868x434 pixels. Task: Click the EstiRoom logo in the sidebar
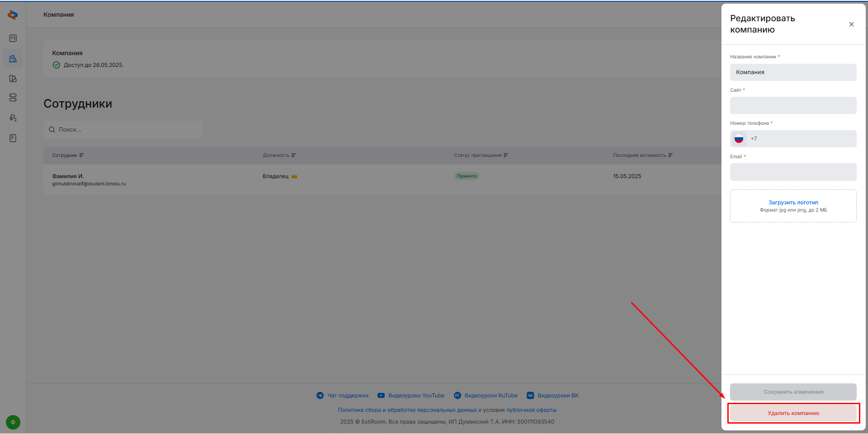point(13,15)
